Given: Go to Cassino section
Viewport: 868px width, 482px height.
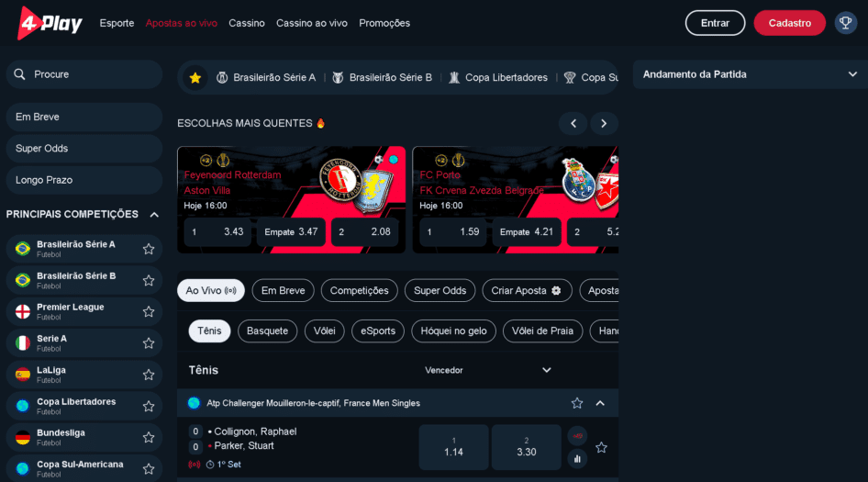Looking at the screenshot, I should coord(247,23).
